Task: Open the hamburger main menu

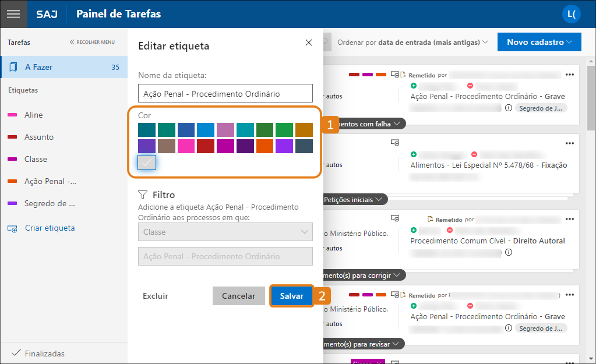Action: (13, 14)
